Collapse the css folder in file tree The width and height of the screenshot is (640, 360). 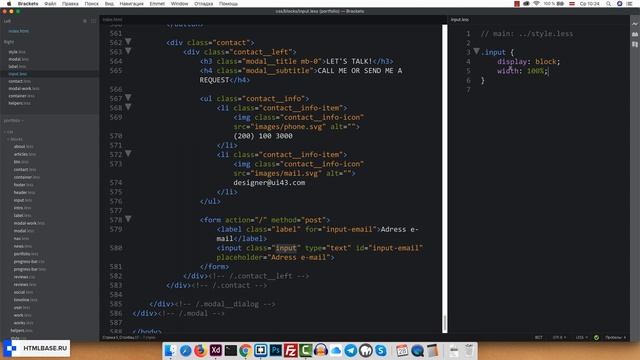tap(9, 132)
